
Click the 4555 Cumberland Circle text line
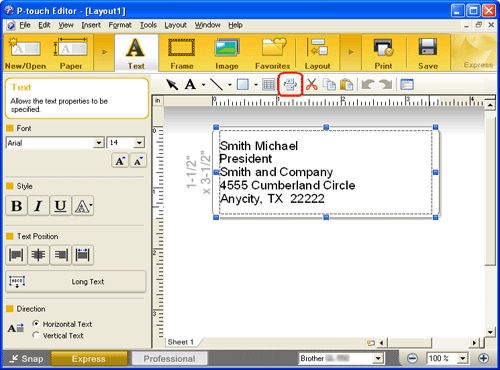tap(287, 185)
